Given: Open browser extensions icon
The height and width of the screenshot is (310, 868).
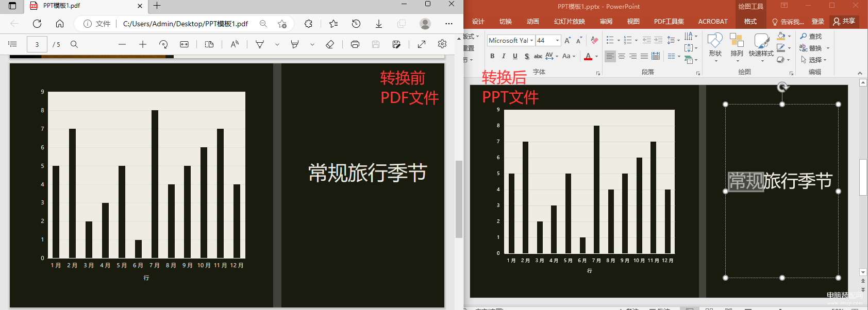Looking at the screenshot, I should pos(308,24).
